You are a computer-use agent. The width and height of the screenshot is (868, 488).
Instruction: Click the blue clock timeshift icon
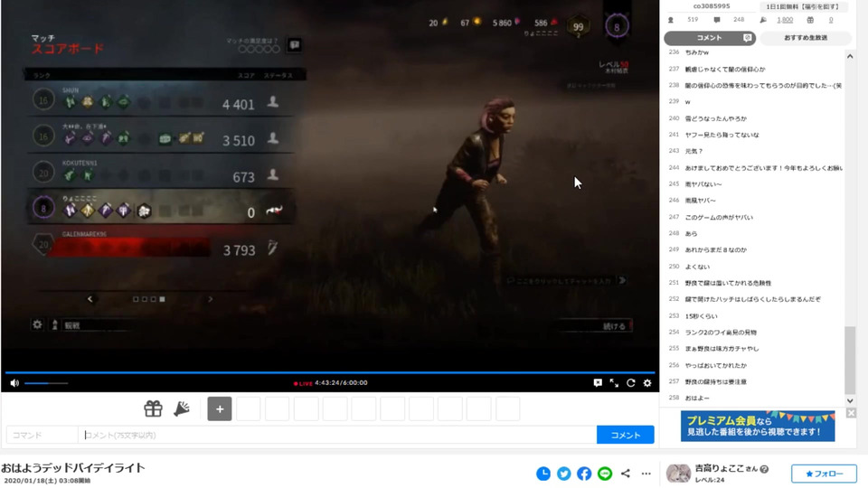click(x=543, y=474)
